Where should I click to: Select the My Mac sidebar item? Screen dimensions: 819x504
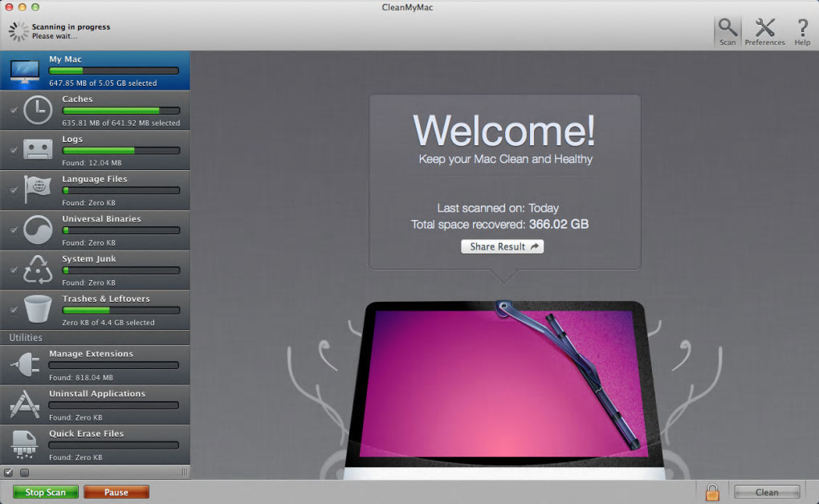(95, 71)
